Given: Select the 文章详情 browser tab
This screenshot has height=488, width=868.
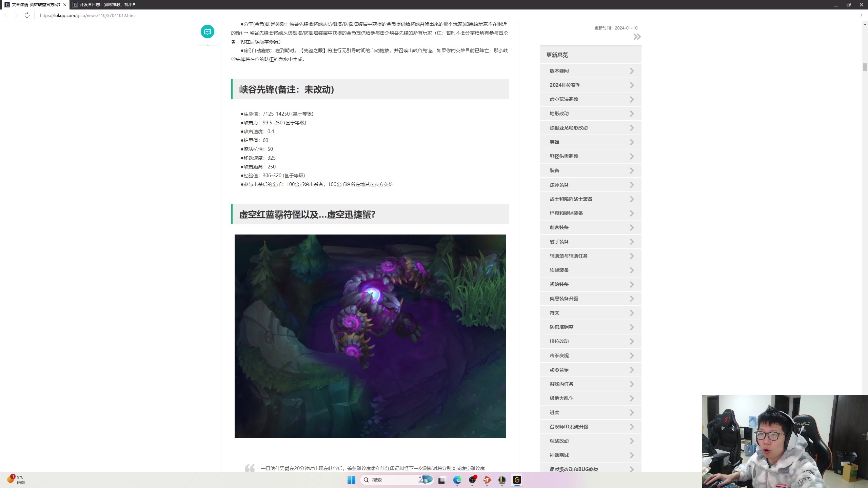Looking at the screenshot, I should pyautogui.click(x=36, y=5).
